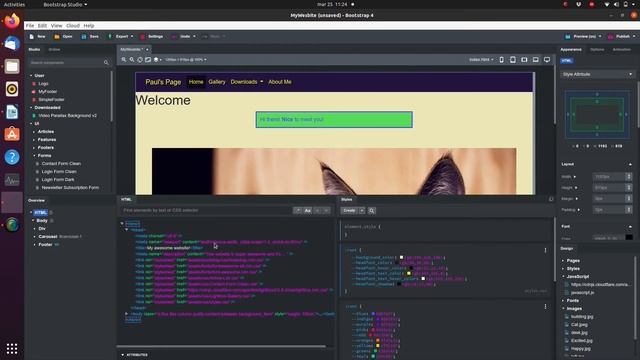Select the Online components tab
The image size is (640, 360).
54,49
